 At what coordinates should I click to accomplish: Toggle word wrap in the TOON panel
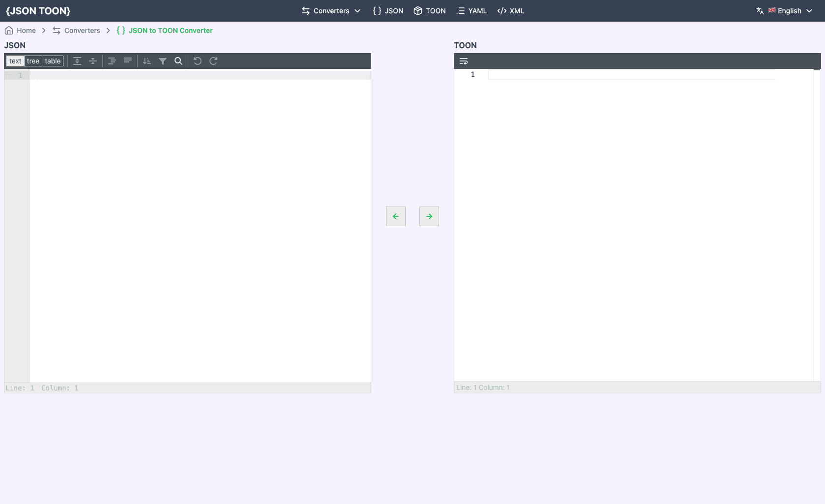(x=464, y=61)
